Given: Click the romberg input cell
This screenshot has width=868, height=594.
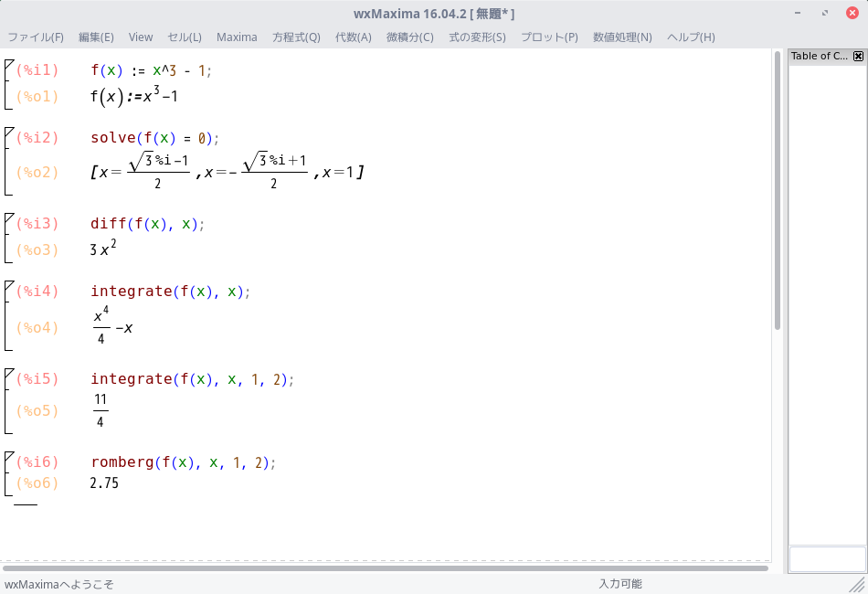Looking at the screenshot, I should (183, 462).
